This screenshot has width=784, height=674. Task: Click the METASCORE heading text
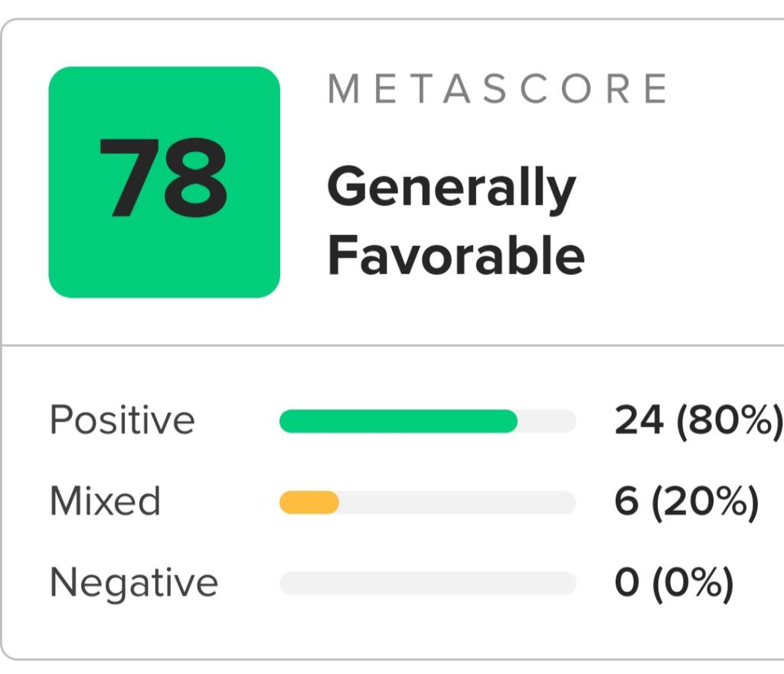498,89
